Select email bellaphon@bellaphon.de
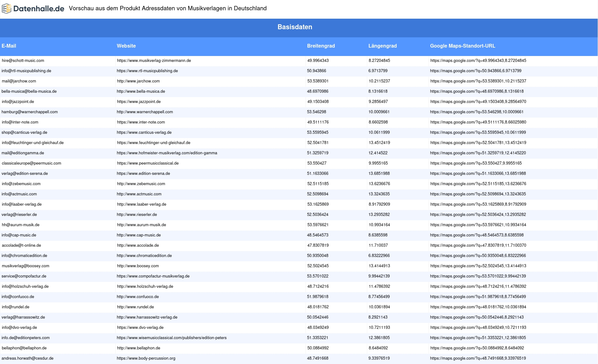The height and width of the screenshot is (364, 598). click(24, 348)
